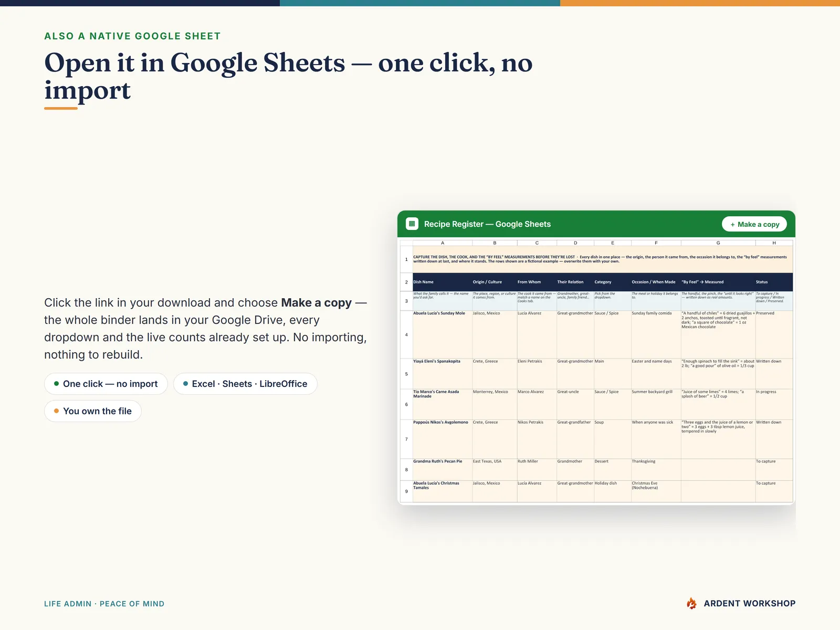Click the Ardent Workshop flame logo
This screenshot has width=840, height=630.
pyautogui.click(x=692, y=603)
